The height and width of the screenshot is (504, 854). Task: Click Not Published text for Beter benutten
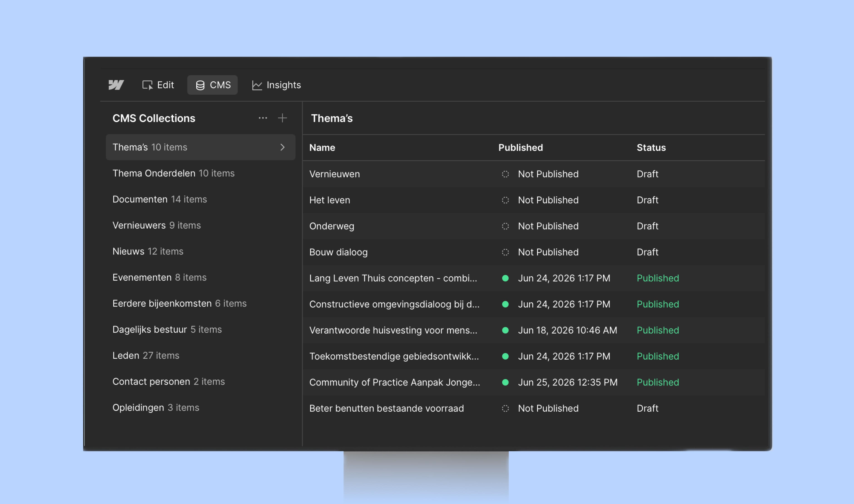pyautogui.click(x=548, y=409)
